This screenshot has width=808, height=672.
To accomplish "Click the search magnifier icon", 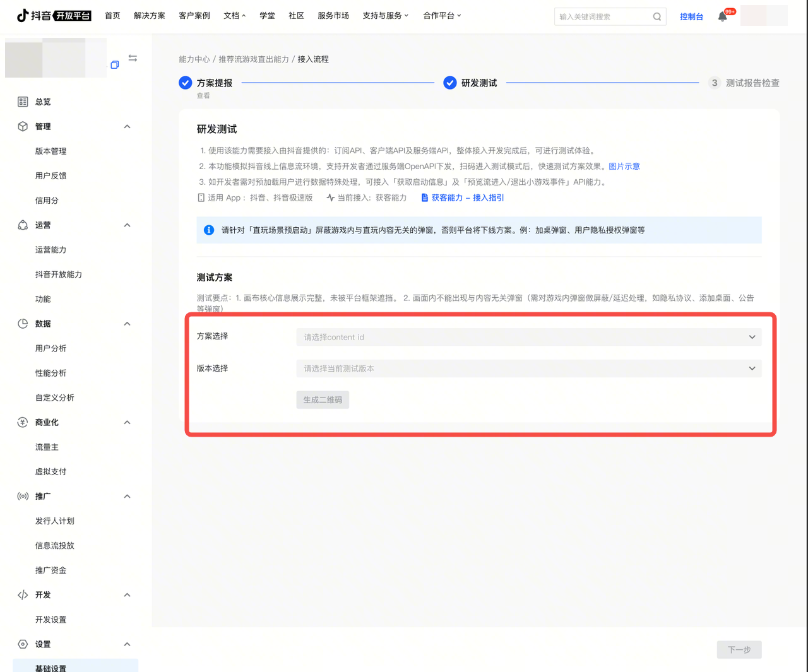I will coord(657,17).
